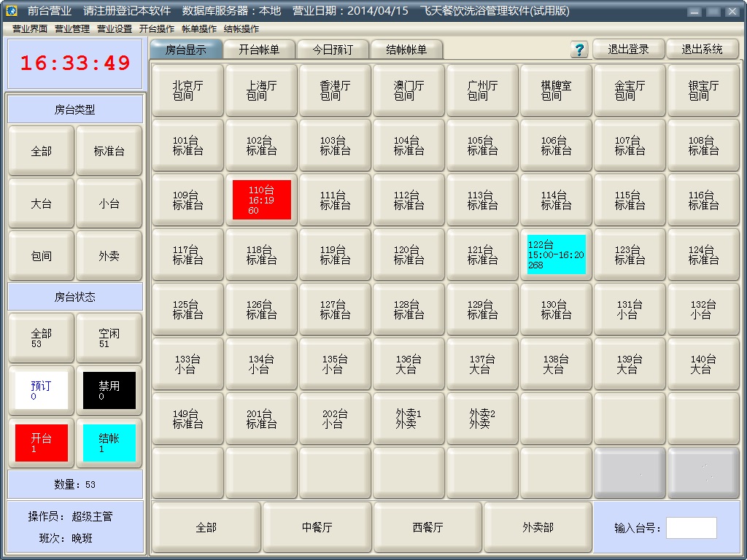Open the 营业管理 menu
This screenshot has width=747, height=560.
pos(72,29)
